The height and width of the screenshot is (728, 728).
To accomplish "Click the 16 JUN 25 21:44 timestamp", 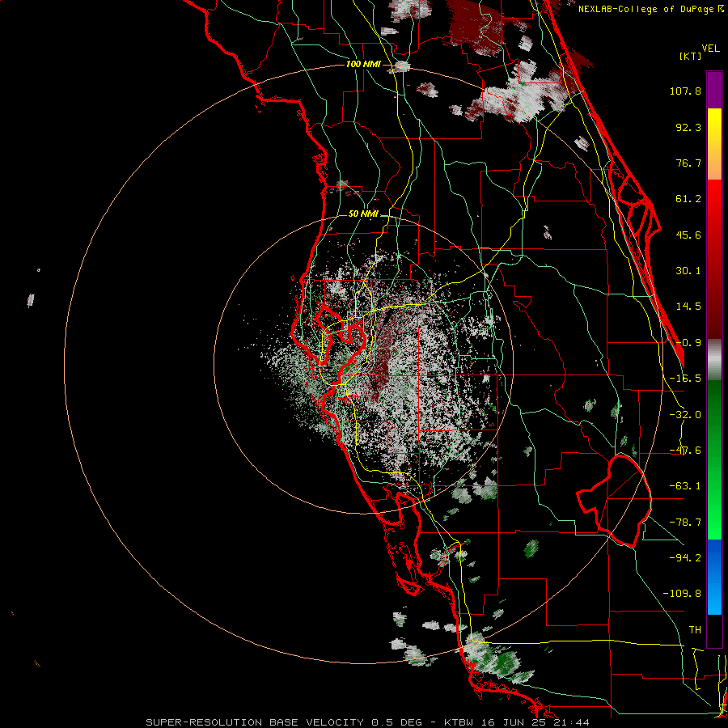I will (x=535, y=722).
